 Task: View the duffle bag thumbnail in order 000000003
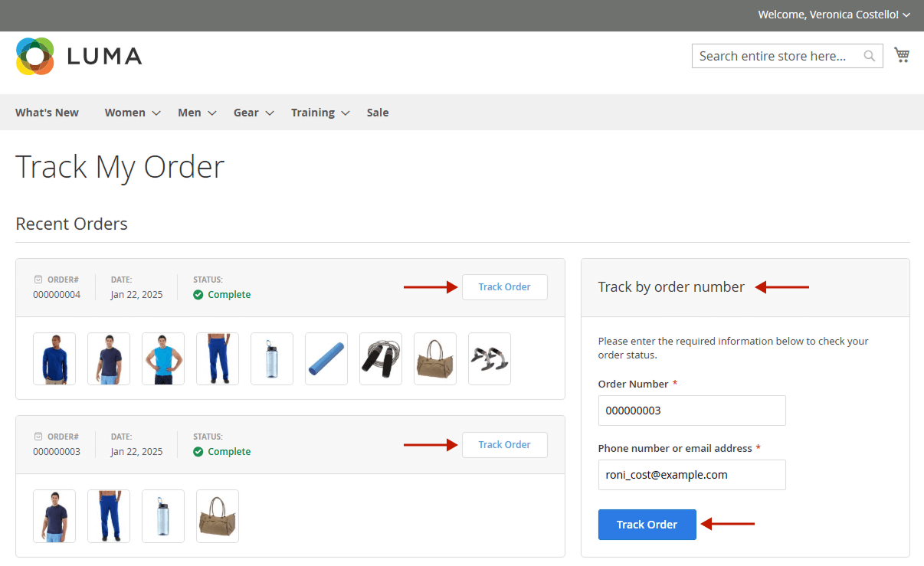pyautogui.click(x=218, y=516)
